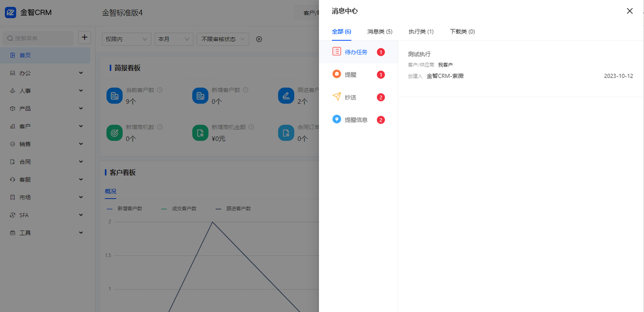
Task: Click the clock icon beside 新增商机数
Action: click(x=160, y=127)
